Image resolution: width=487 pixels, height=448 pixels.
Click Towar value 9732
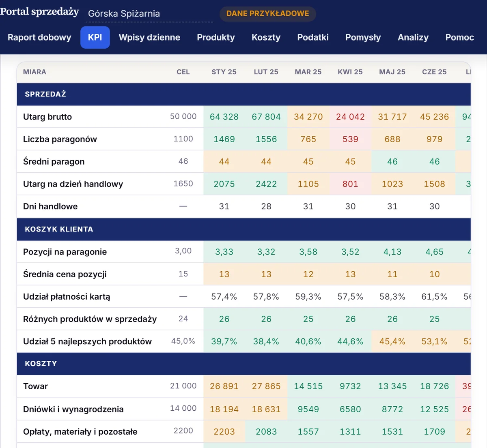click(350, 386)
